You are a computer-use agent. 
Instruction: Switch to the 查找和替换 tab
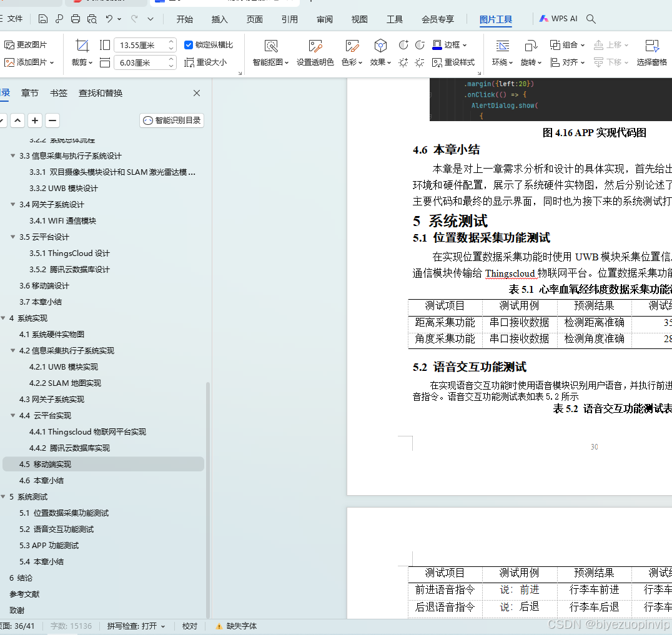pyautogui.click(x=101, y=93)
